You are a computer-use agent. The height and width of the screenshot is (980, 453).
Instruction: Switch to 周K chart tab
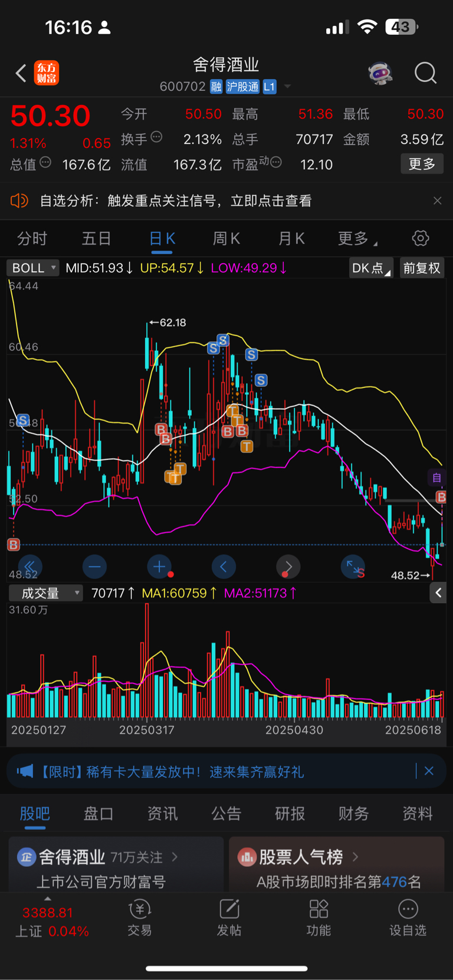coord(226,238)
